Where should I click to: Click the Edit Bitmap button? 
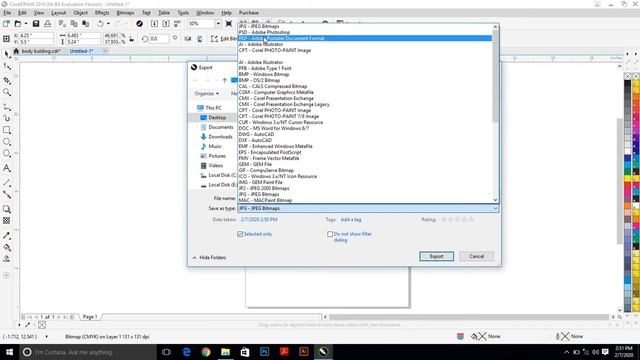224,39
